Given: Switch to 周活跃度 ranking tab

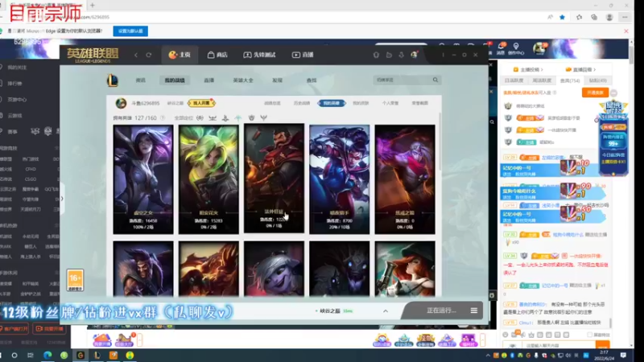Looking at the screenshot, I should coord(542,80).
